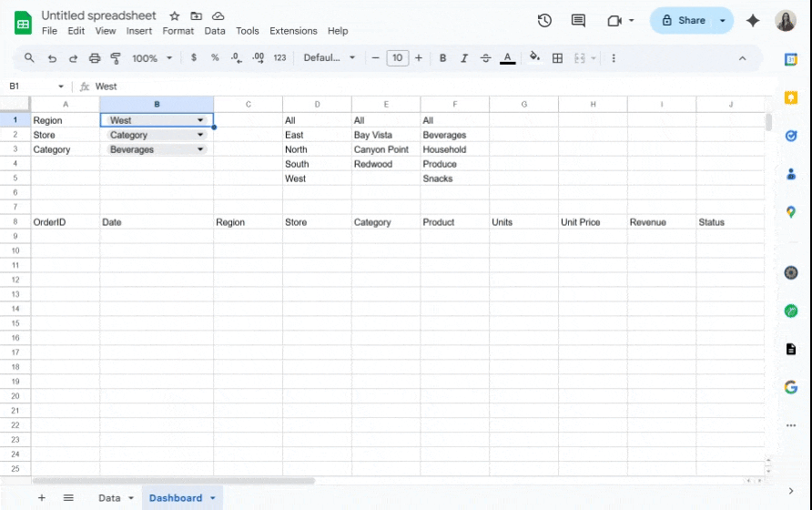The height and width of the screenshot is (510, 812).
Task: Toggle bold formatting
Action: pyautogui.click(x=442, y=58)
